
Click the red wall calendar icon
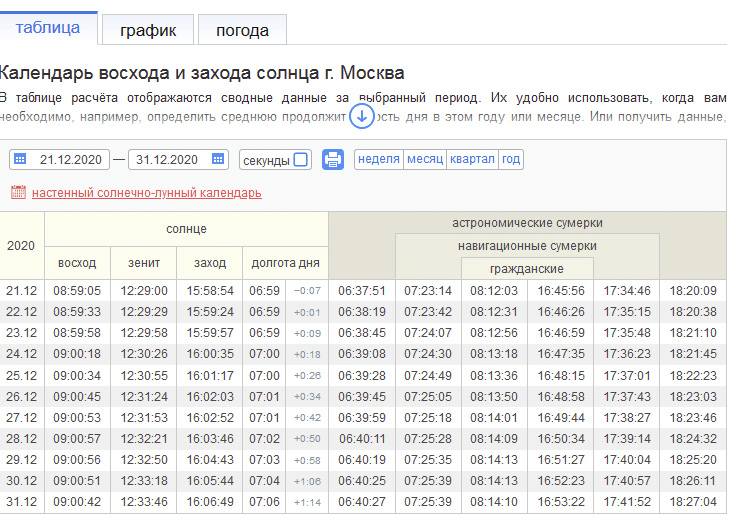point(18,192)
